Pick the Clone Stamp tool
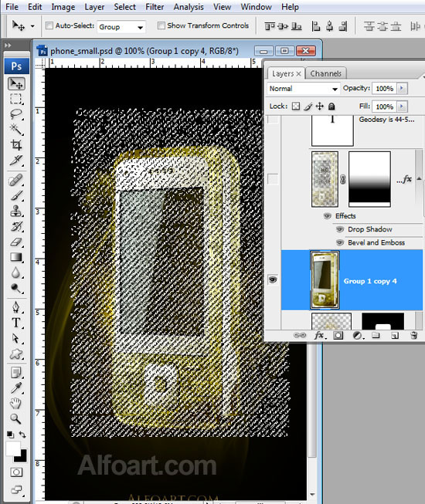 (15, 211)
